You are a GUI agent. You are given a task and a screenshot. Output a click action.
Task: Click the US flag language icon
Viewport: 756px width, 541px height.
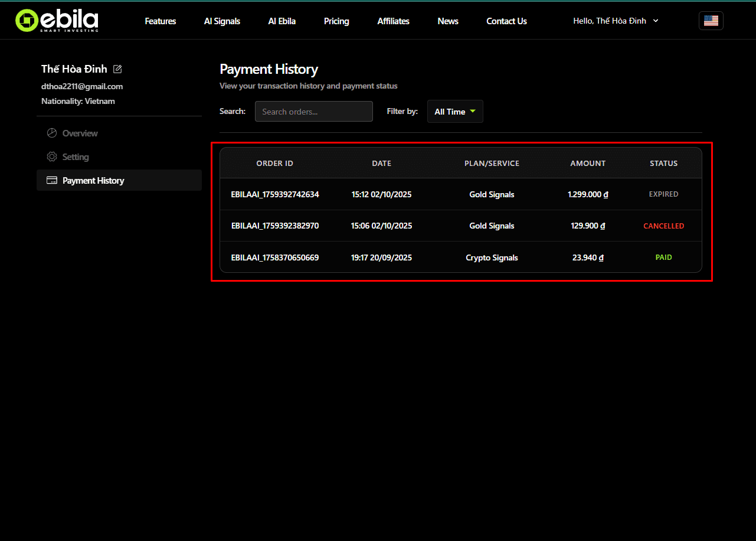tap(711, 20)
